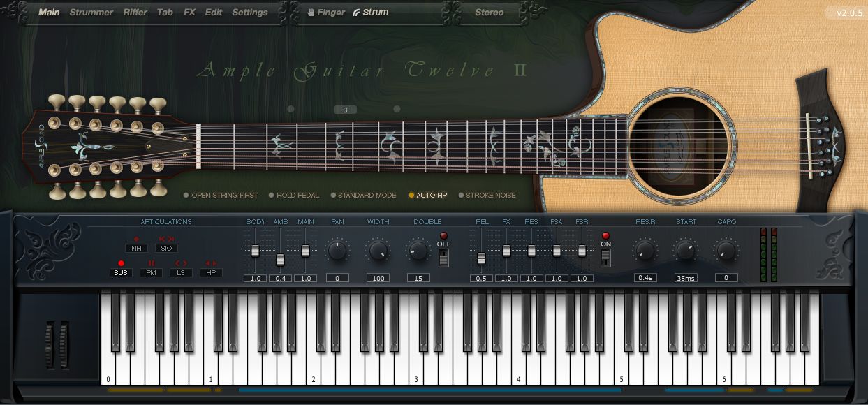This screenshot has height=405, width=868.
Task: Open the Settings tab
Action: click(x=250, y=13)
